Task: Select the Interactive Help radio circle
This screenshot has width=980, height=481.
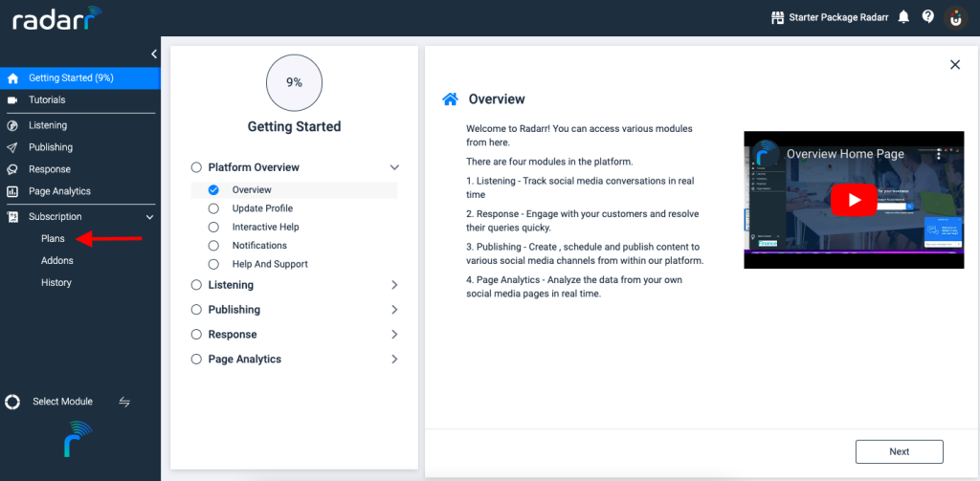Action: [x=213, y=227]
